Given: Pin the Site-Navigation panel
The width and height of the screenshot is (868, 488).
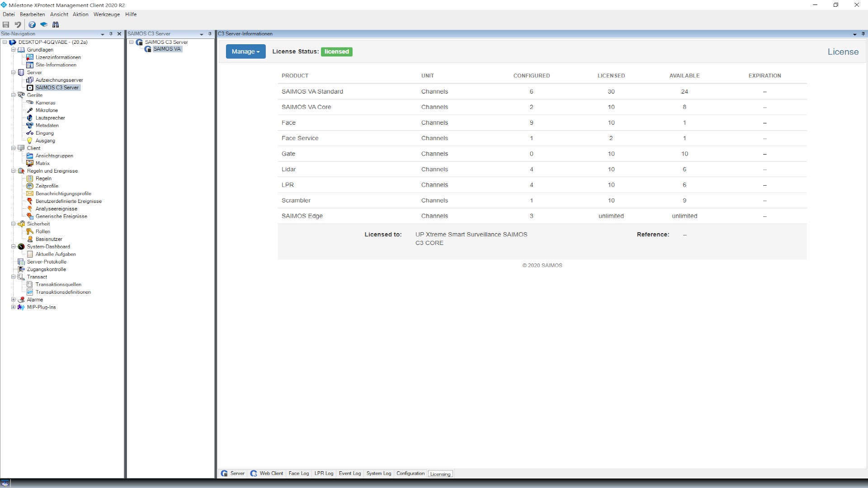Looking at the screenshot, I should point(111,34).
